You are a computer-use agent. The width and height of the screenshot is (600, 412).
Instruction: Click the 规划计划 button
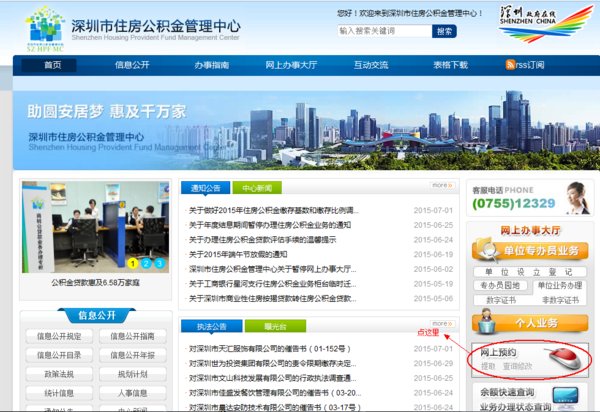tap(132, 374)
